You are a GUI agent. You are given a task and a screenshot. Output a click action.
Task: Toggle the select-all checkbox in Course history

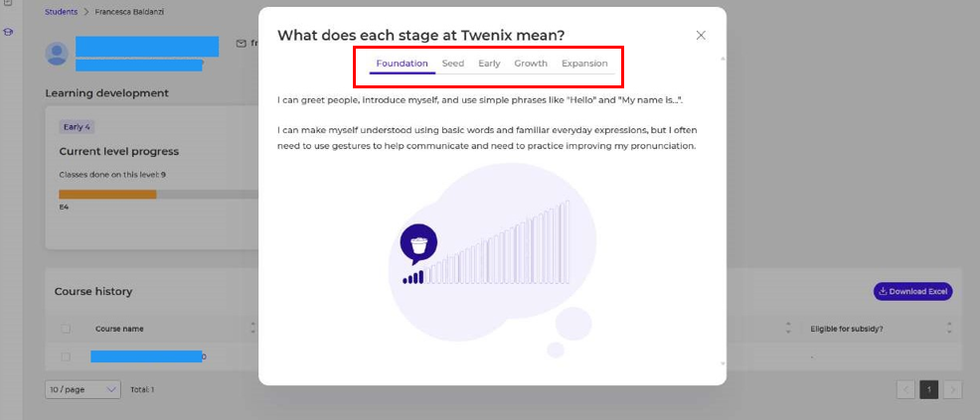click(66, 329)
